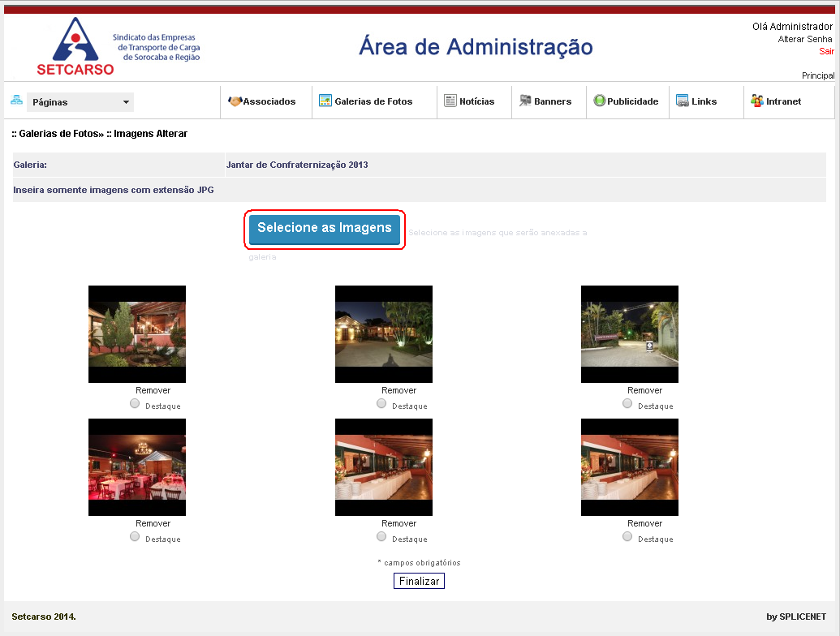Click the by SPLICENET footer text
The width and height of the screenshot is (840, 636).
[796, 617]
